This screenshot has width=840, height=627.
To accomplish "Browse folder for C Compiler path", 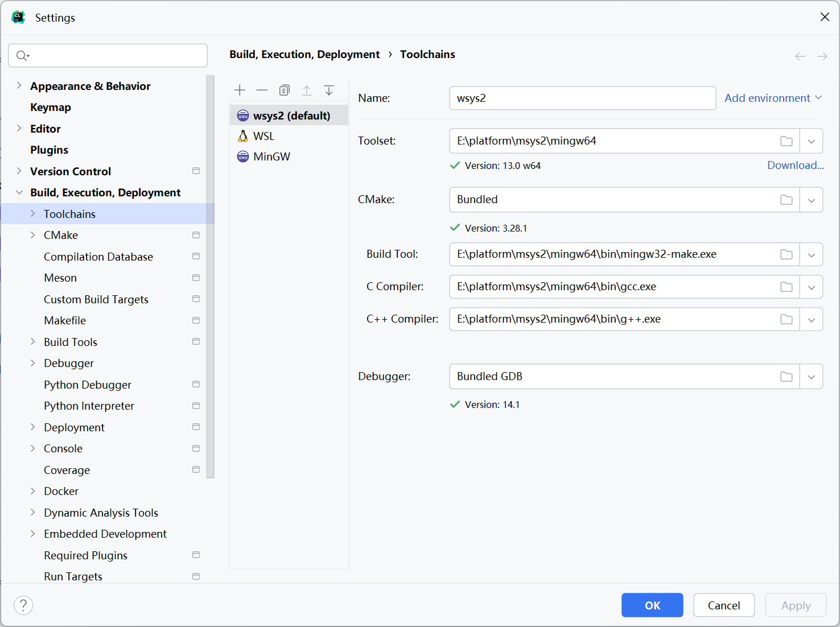I will coord(787,287).
